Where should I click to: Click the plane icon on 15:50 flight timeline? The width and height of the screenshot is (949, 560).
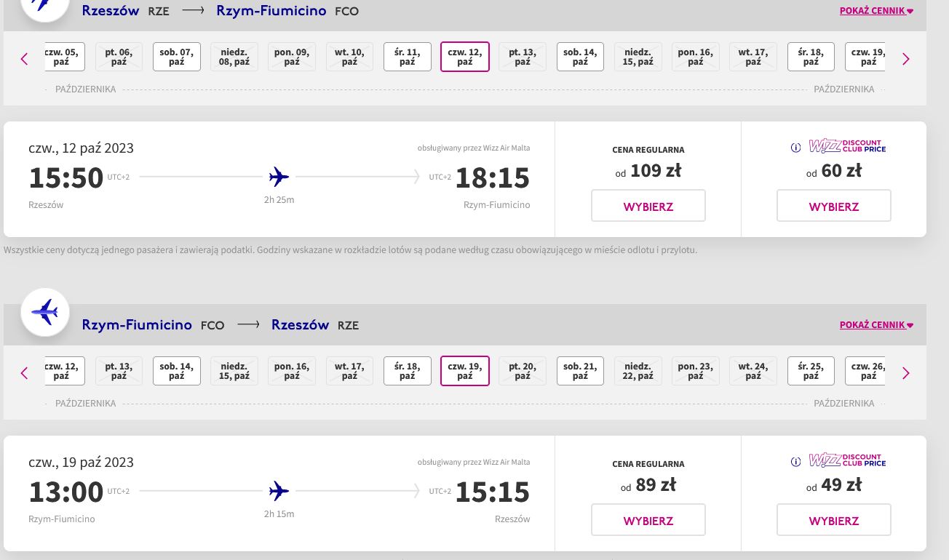279,177
